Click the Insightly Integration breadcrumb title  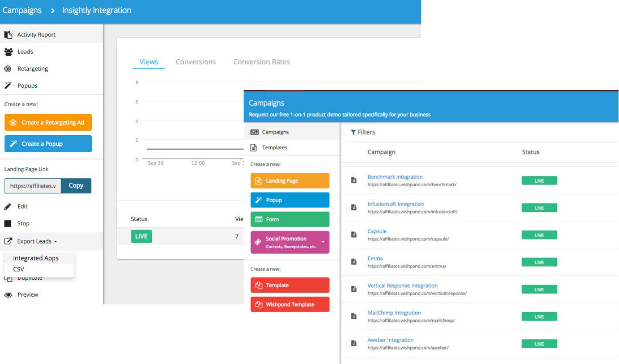97,10
